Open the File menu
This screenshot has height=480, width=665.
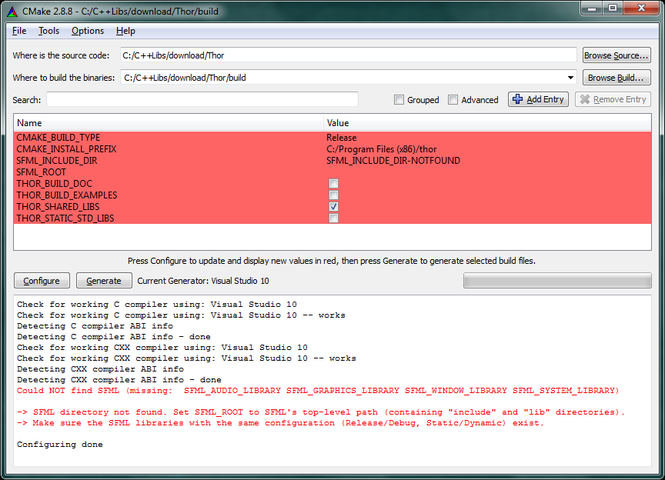(x=19, y=31)
